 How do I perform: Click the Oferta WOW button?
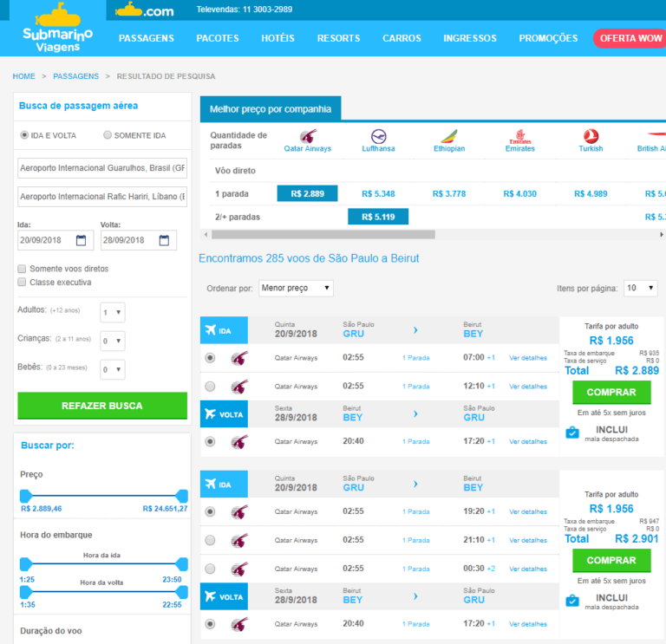(x=630, y=38)
